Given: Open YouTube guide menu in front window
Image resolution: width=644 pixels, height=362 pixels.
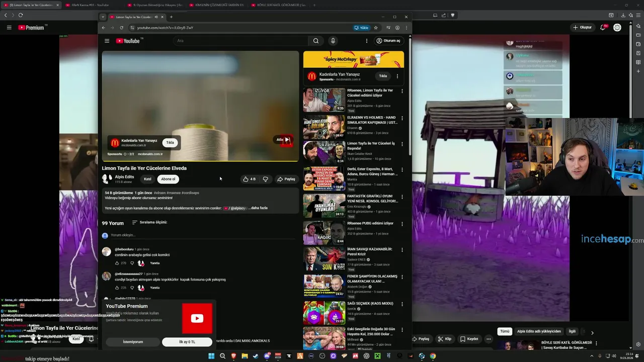Looking at the screenshot, I should pos(107,41).
